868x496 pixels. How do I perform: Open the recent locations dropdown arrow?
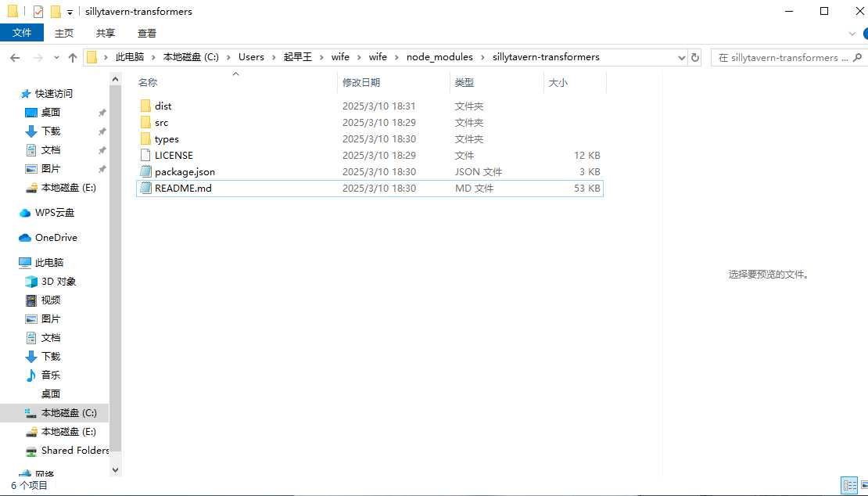(56, 58)
